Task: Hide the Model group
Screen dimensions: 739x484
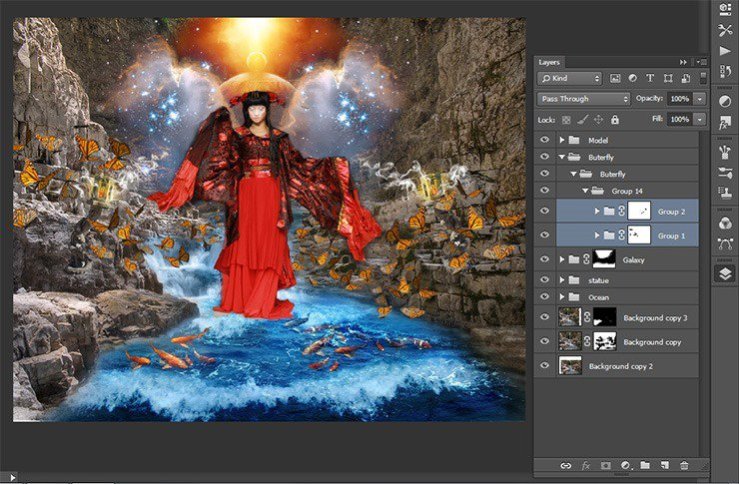Action: 544,140
